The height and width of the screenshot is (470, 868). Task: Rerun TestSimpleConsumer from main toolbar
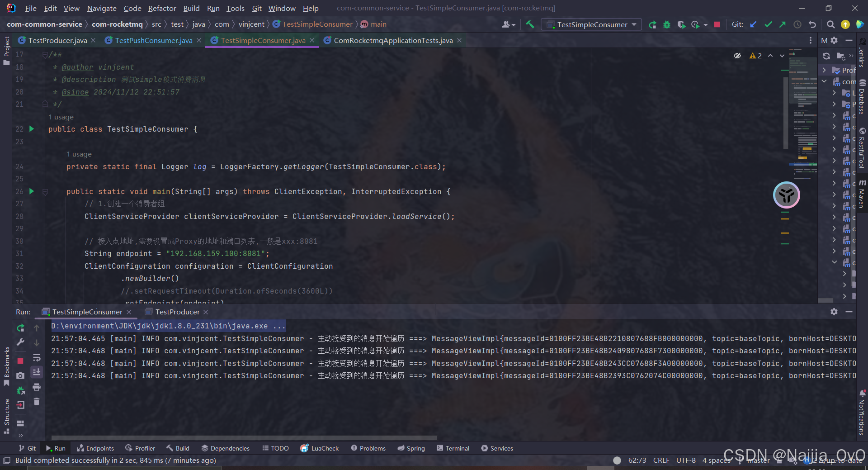tap(652, 24)
